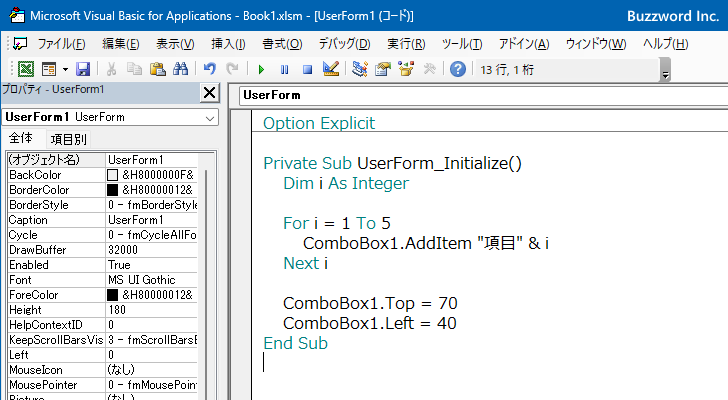Open Find with the binoculars icon
The height and width of the screenshot is (400, 728).
point(181,69)
